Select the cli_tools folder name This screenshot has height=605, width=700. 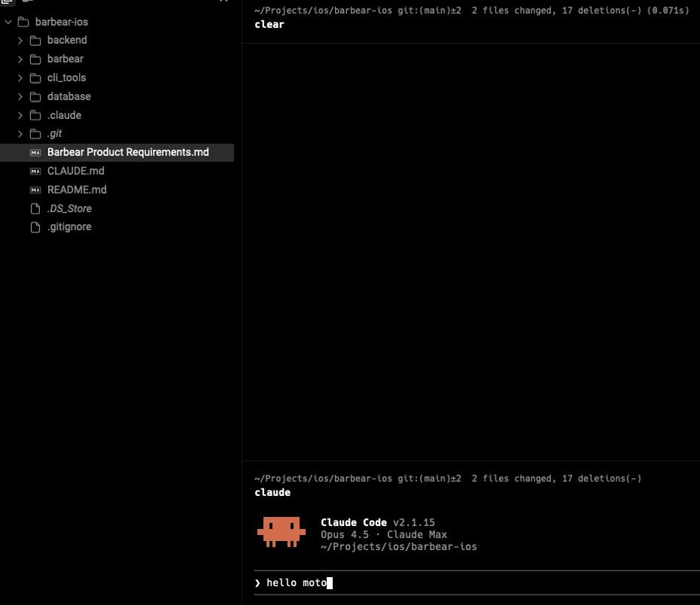tap(66, 78)
